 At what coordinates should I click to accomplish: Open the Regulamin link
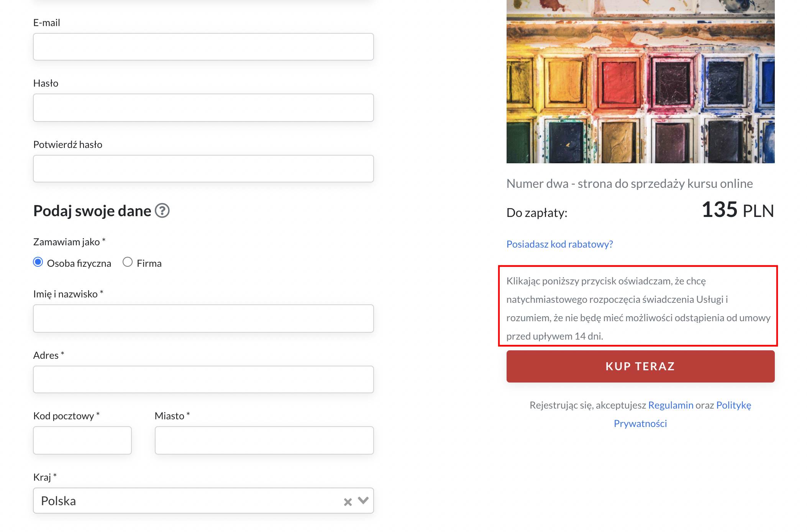pos(671,405)
